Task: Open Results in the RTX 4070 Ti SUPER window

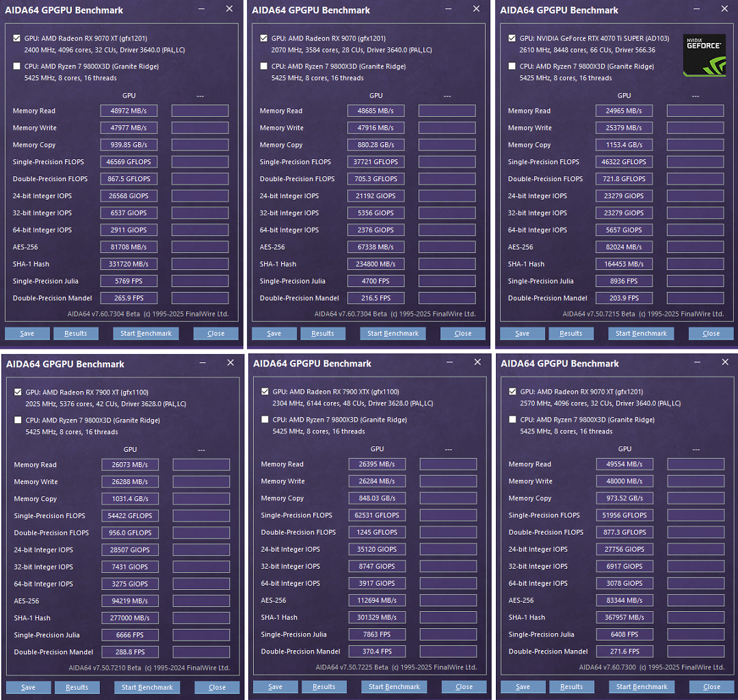Action: (571, 334)
